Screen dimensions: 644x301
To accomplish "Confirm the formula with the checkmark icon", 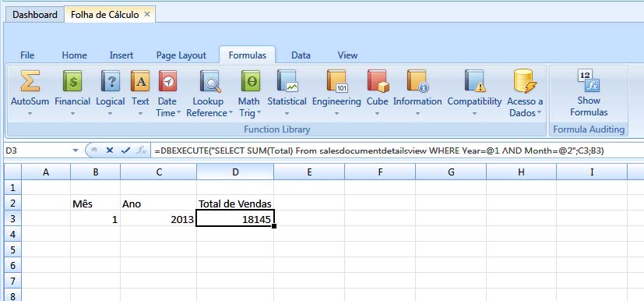I will [x=125, y=150].
